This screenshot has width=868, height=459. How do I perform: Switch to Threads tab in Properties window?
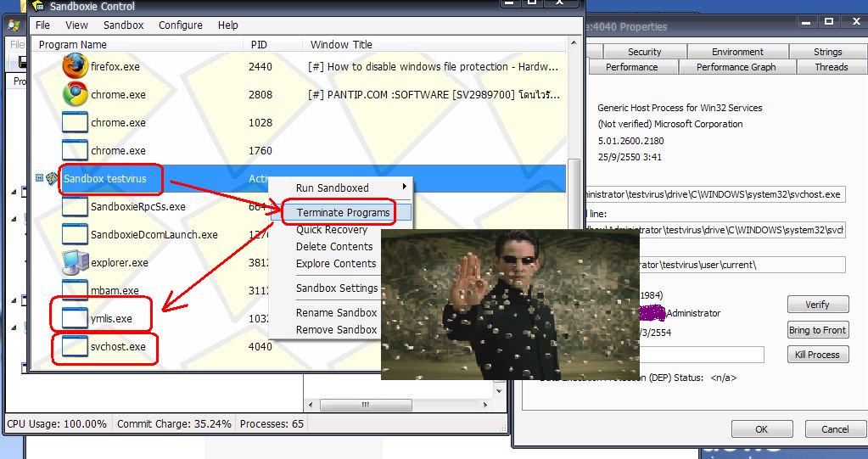click(831, 67)
